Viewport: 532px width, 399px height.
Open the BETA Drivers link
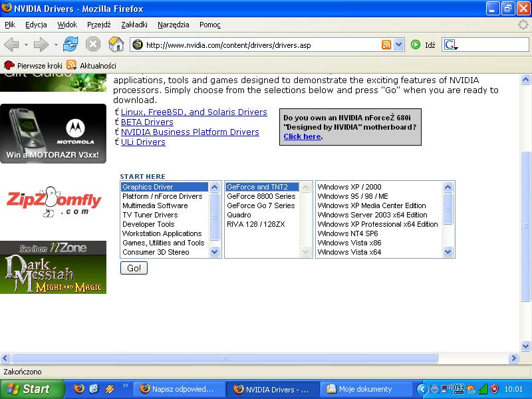147,122
